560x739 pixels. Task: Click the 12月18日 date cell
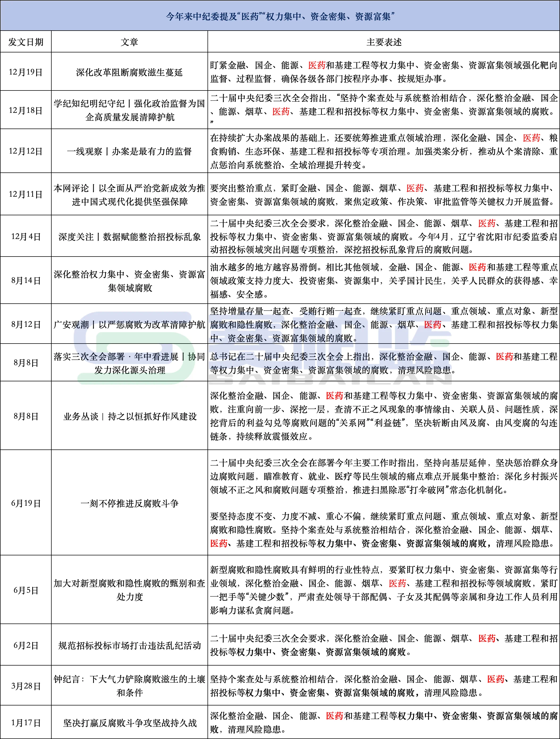click(26, 110)
